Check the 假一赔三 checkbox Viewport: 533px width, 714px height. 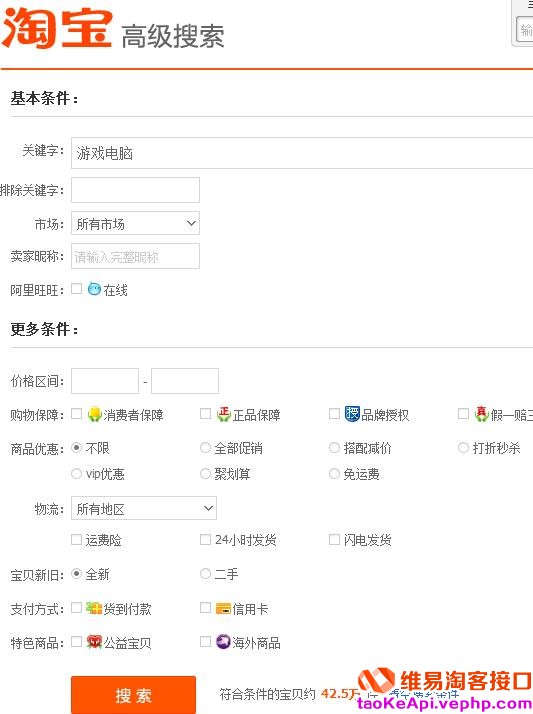point(463,413)
